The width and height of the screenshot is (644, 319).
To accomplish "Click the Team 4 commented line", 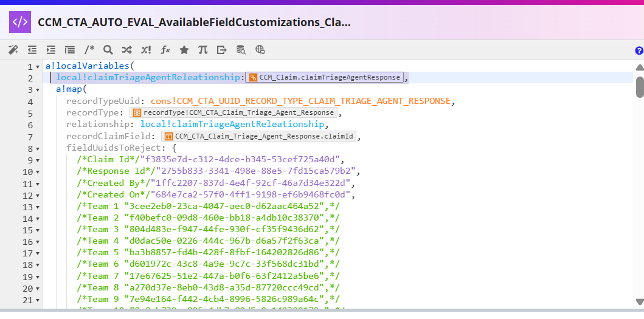I will 208,241.
